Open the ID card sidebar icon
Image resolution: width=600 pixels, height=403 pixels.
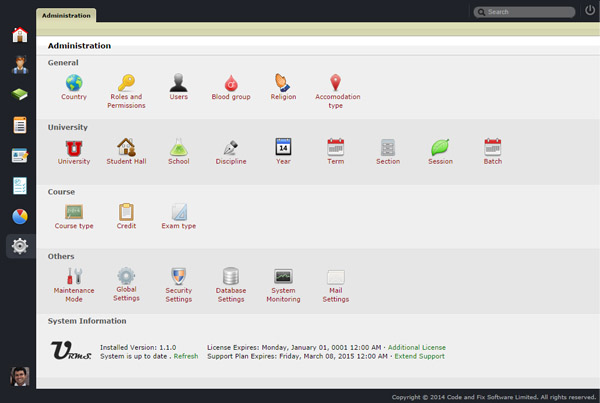[20, 155]
